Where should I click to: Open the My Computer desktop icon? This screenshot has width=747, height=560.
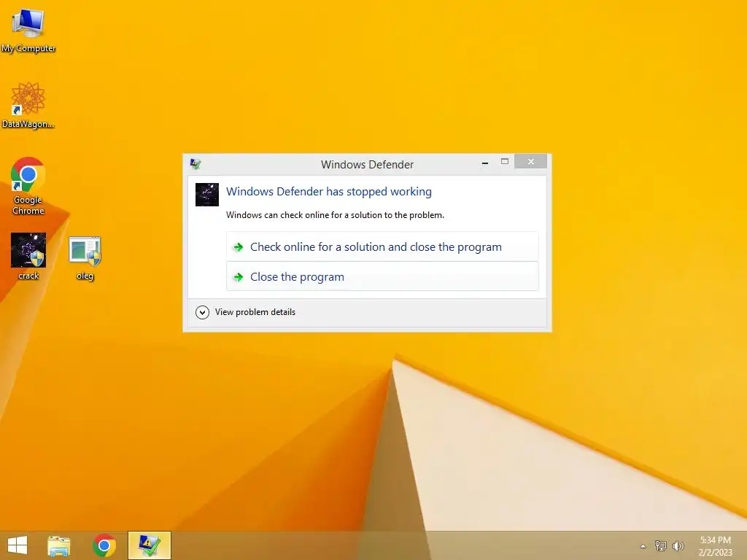coord(28,31)
